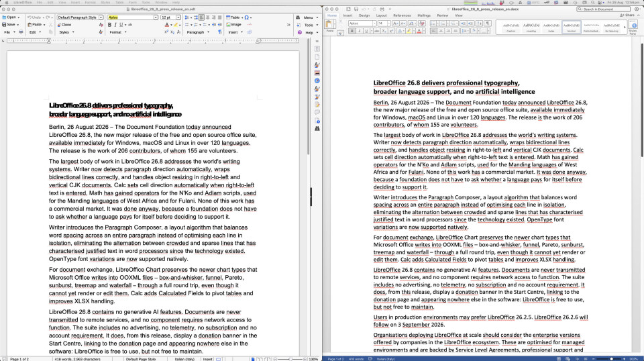Expand the Save button dropdown arrow
This screenshot has height=361, width=644.
click(x=17, y=25)
